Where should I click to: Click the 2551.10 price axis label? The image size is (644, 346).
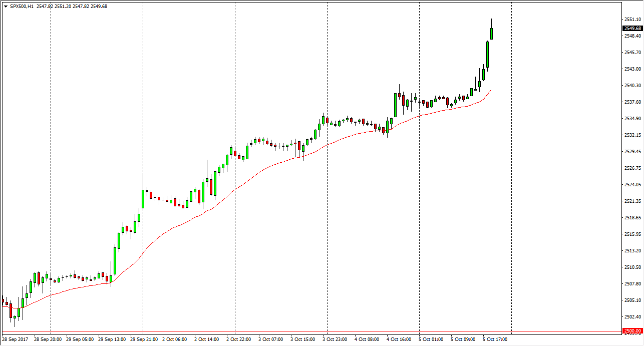[x=632, y=20]
